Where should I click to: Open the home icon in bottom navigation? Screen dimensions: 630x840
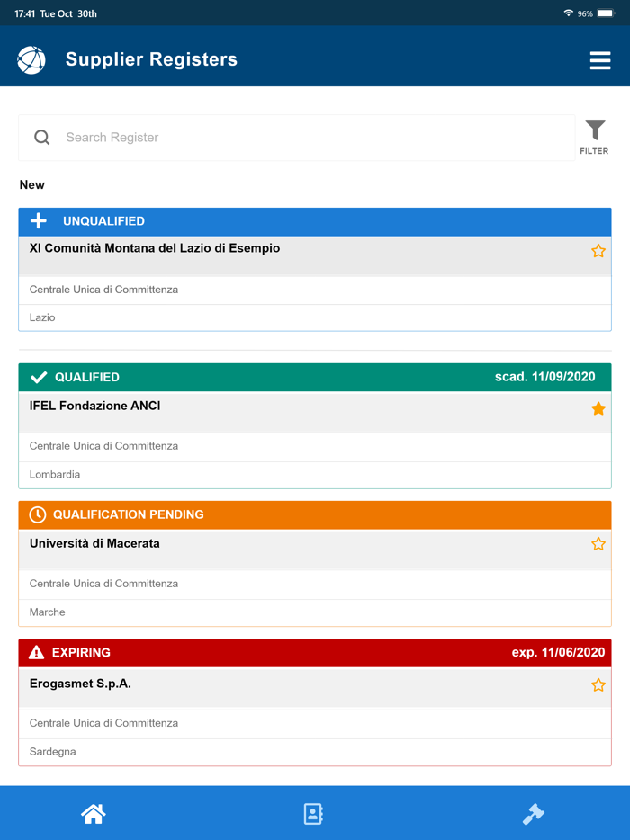pyautogui.click(x=94, y=813)
